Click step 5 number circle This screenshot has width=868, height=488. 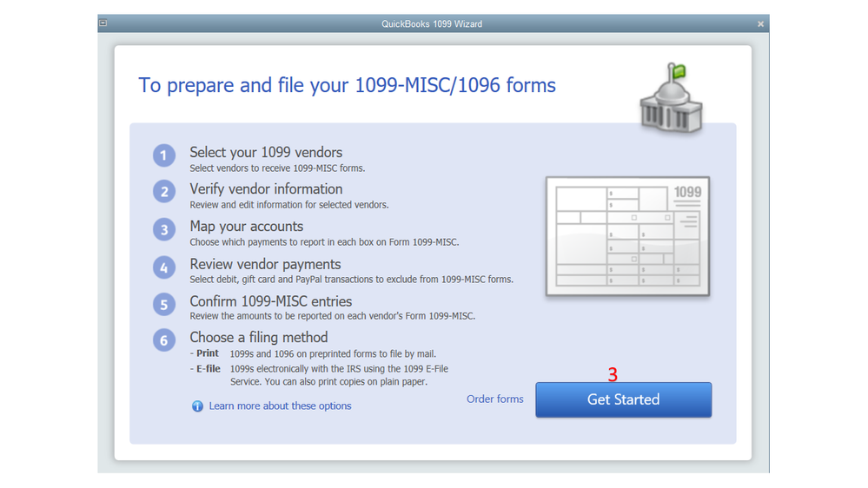(164, 304)
